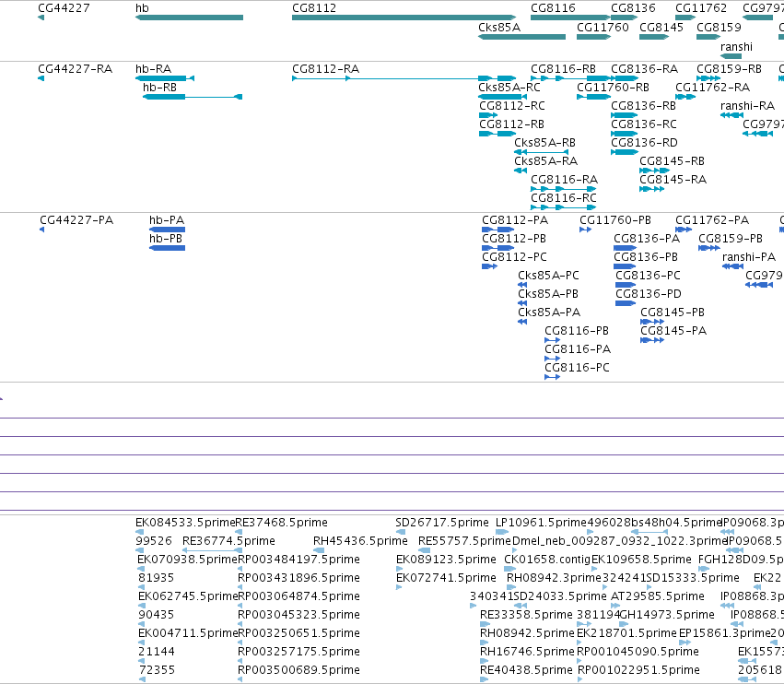The height and width of the screenshot is (684, 784).
Task: Click transcript label CG8159-RB
Action: 729,69
